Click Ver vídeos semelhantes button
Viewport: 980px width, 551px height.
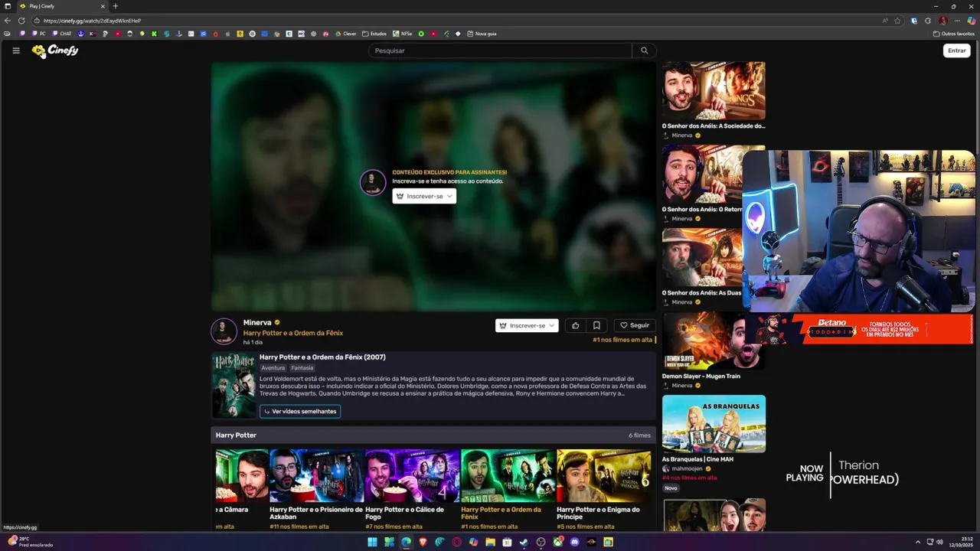300,411
